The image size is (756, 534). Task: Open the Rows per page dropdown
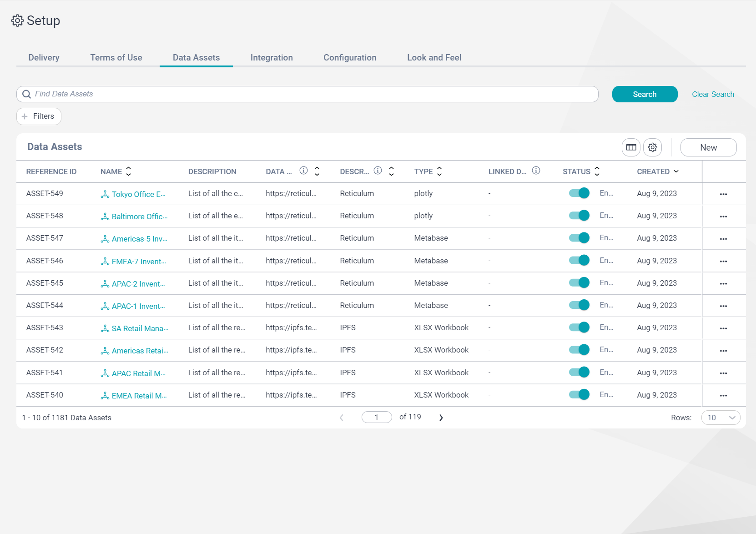[721, 418]
